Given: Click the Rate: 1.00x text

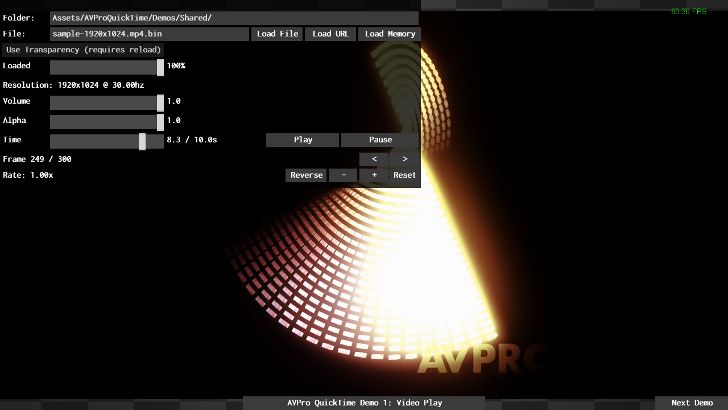Looking at the screenshot, I should coord(28,176).
